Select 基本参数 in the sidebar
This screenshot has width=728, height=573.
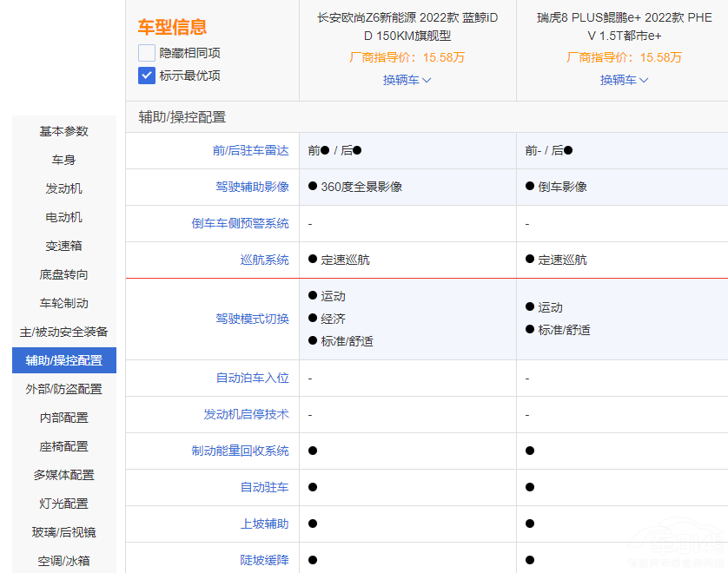click(63, 131)
